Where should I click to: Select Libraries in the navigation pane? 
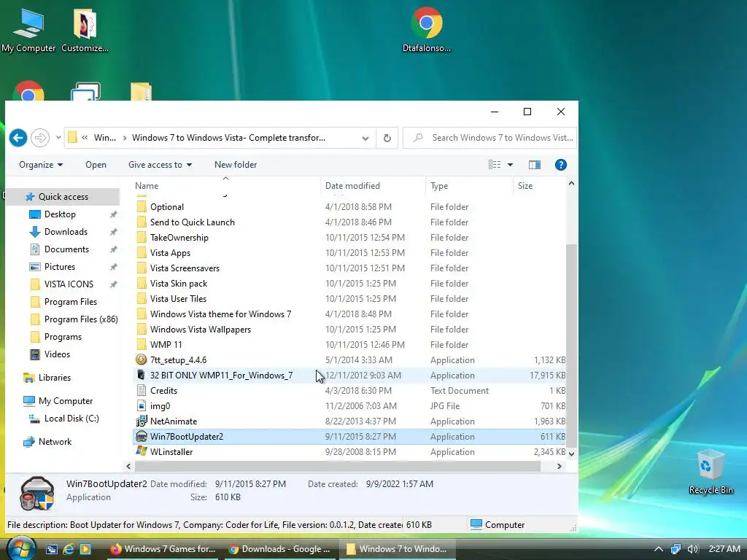(x=54, y=378)
